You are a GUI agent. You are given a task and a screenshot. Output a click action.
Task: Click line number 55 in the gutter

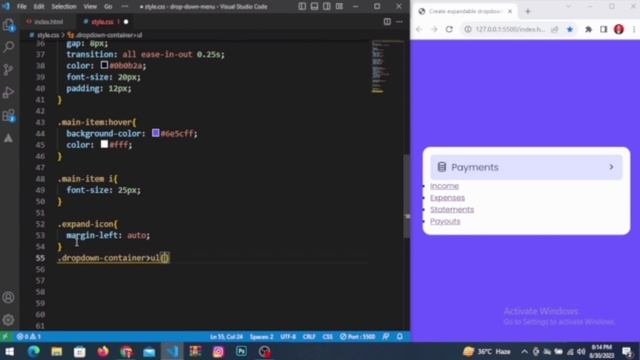click(40, 258)
